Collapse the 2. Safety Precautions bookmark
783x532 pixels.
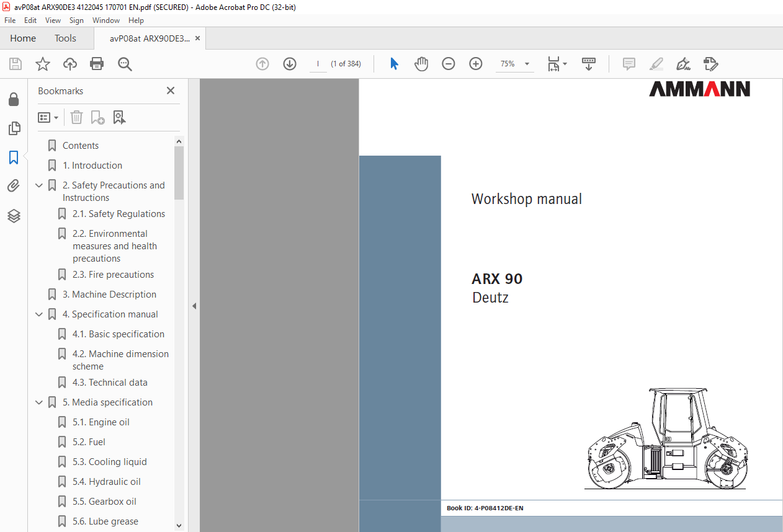coord(39,185)
